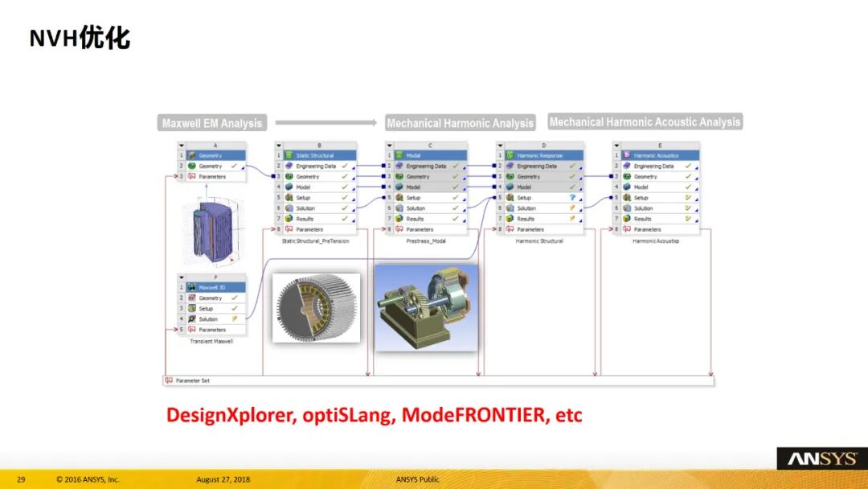Click the Setup icon in Harmonic Acoustics

tap(627, 198)
